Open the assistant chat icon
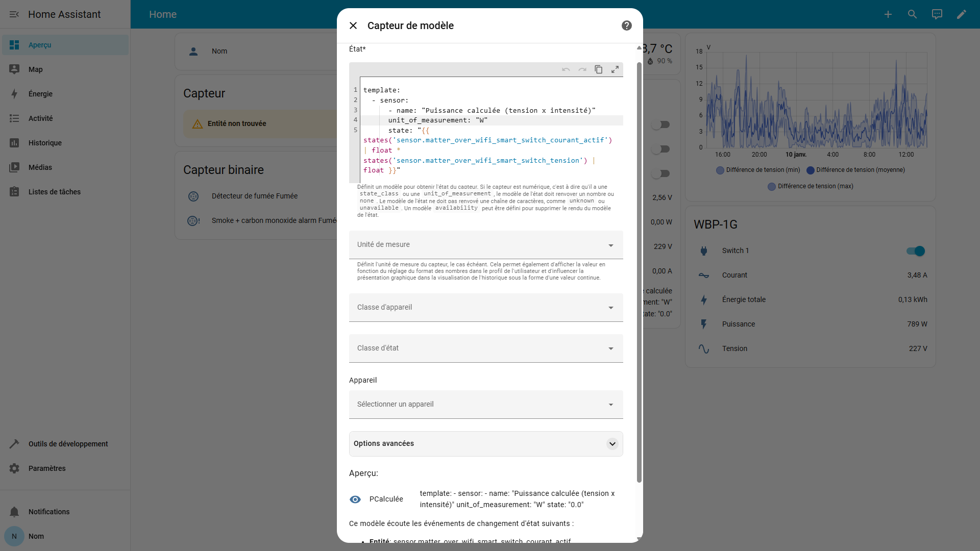980x551 pixels. (x=937, y=14)
